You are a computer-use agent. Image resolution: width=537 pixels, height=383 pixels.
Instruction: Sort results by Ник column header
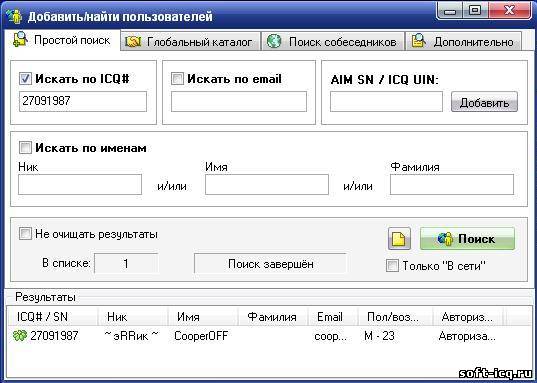pyautogui.click(x=133, y=317)
